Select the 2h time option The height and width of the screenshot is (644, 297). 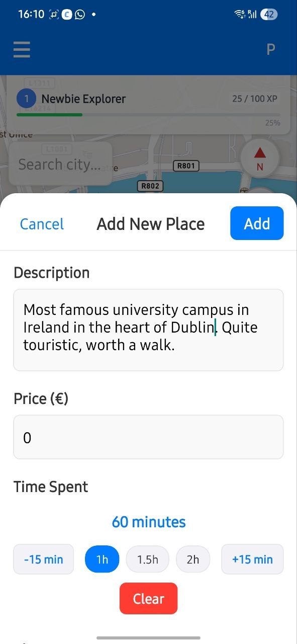tap(193, 559)
